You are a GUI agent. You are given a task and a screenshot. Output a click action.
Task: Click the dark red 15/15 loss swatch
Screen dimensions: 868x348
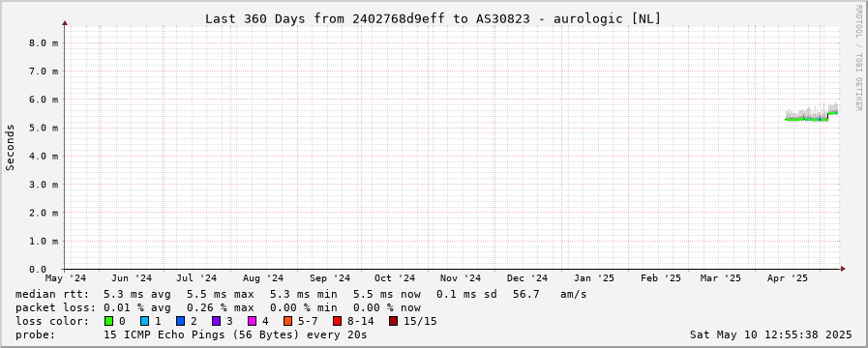[393, 321]
